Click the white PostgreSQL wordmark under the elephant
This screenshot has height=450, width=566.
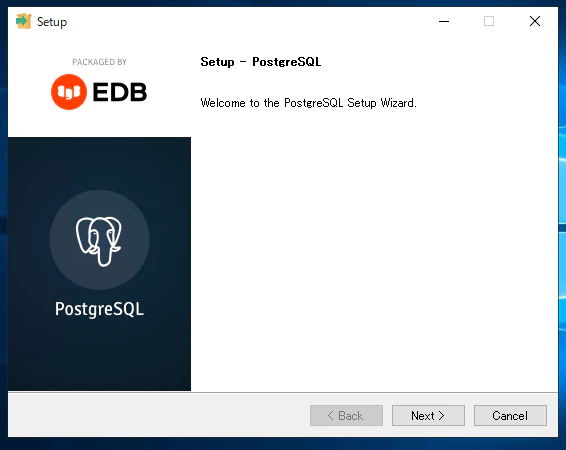click(x=99, y=309)
